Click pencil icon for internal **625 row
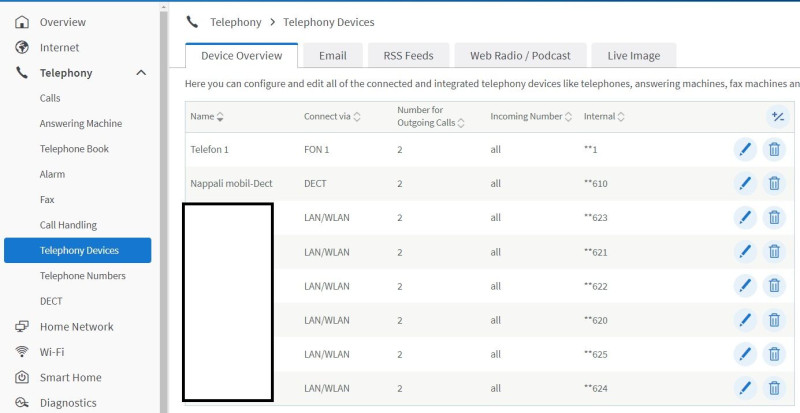The height and width of the screenshot is (413, 800). [x=745, y=354]
